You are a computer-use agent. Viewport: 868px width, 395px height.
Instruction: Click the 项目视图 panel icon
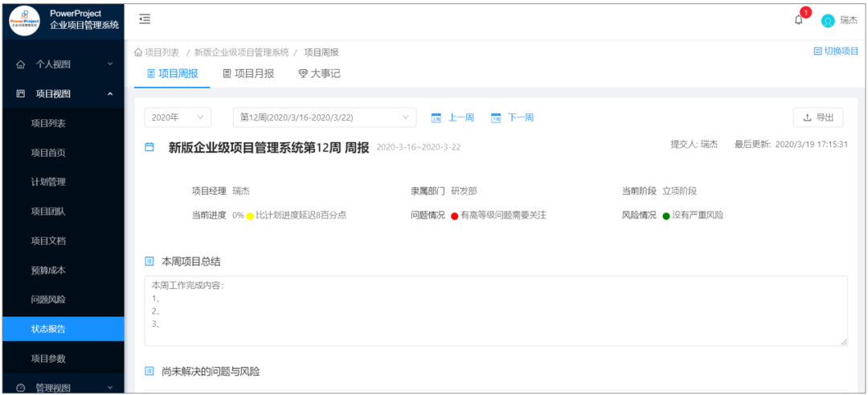point(21,93)
